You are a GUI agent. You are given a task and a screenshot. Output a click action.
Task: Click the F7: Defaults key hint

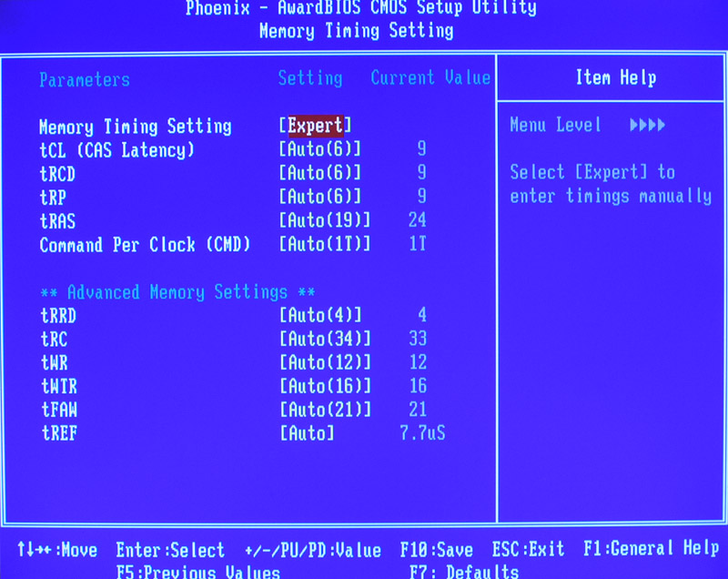(x=464, y=571)
